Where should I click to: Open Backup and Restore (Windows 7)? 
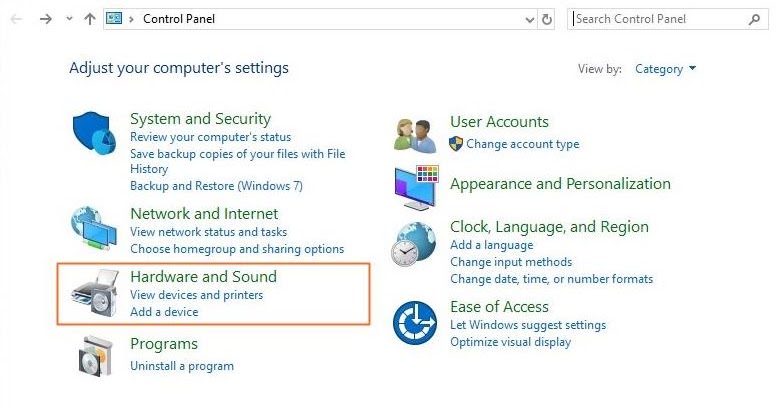click(x=216, y=185)
